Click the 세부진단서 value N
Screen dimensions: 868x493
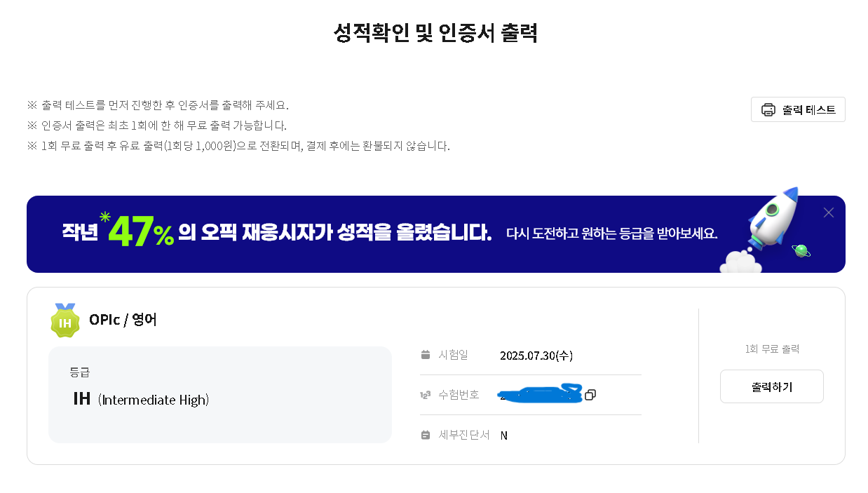click(504, 435)
